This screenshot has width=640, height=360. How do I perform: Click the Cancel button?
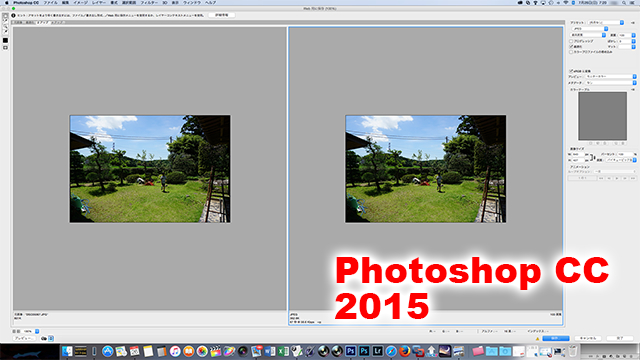click(588, 338)
